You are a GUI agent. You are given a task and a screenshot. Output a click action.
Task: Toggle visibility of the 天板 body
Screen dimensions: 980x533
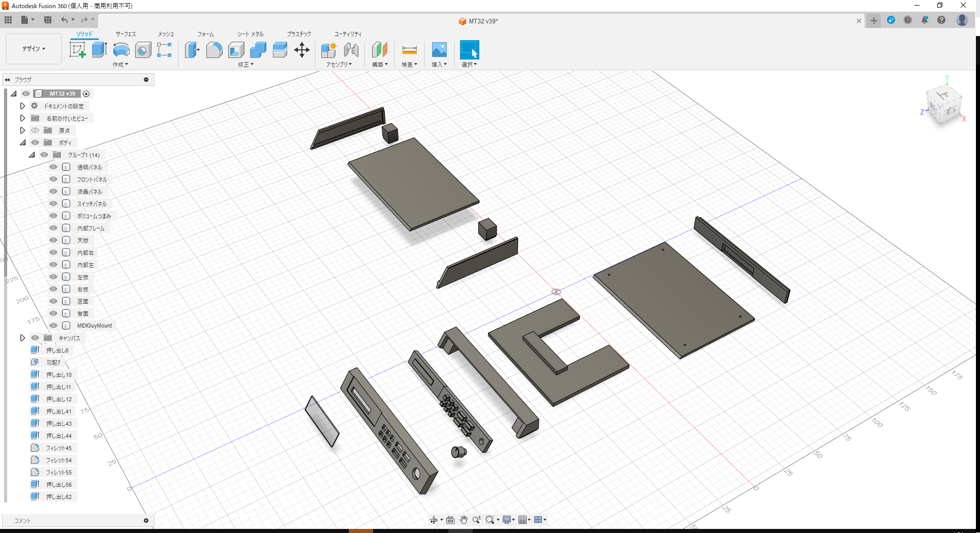(53, 240)
